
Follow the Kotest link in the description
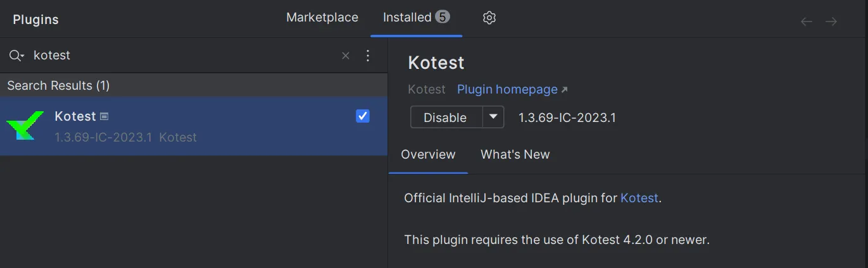point(639,198)
